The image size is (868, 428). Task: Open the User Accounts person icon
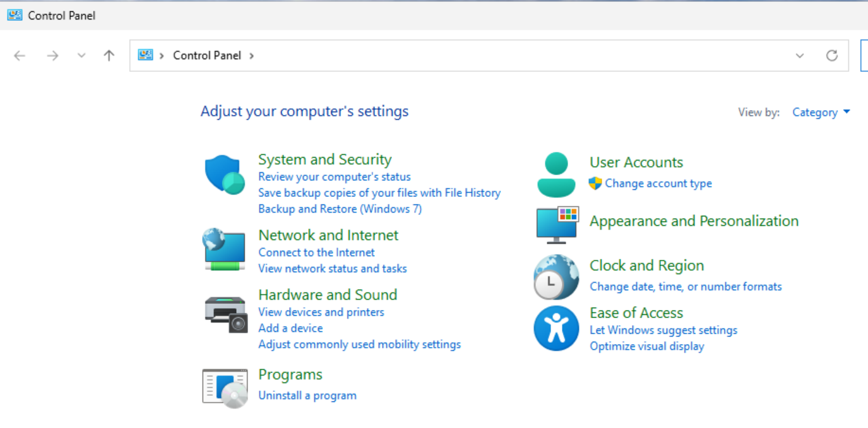click(x=556, y=175)
